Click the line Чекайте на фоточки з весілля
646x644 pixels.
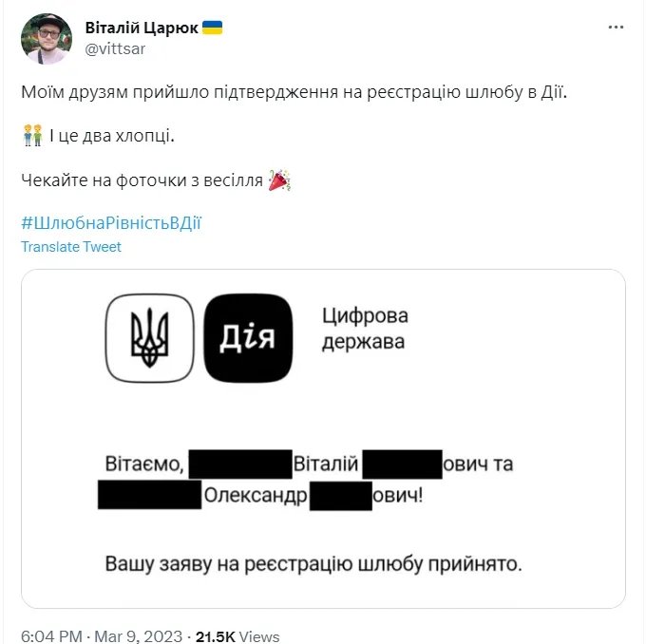coord(141,180)
